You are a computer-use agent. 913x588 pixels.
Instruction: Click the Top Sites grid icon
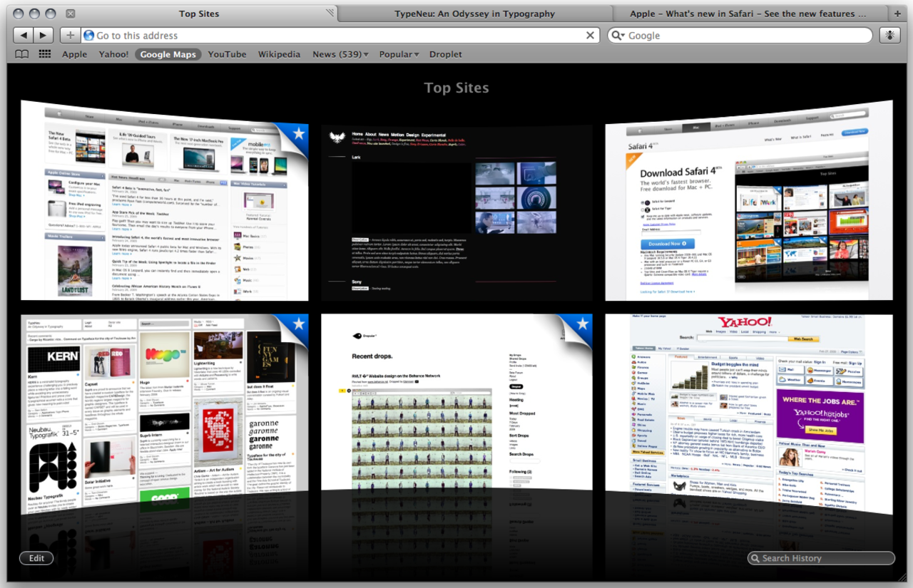pos(45,54)
